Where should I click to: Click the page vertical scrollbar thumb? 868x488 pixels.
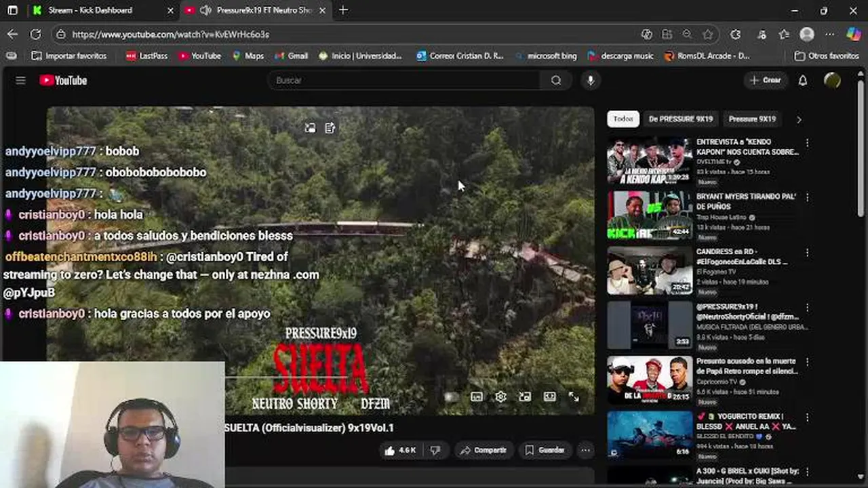point(861,149)
